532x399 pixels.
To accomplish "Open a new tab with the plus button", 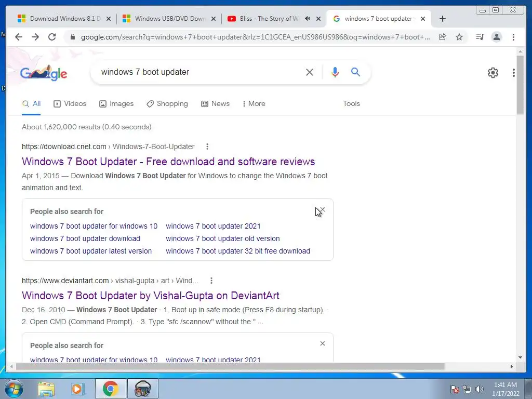I will (x=443, y=19).
